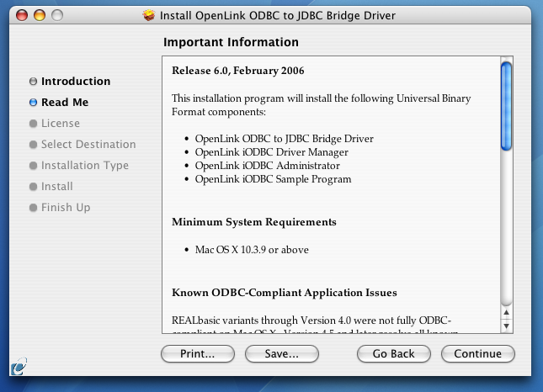The height and width of the screenshot is (392, 543).
Task: Click 'OpenLink ODBC to JDBC Bridge Driver' bullet
Action: (x=284, y=139)
